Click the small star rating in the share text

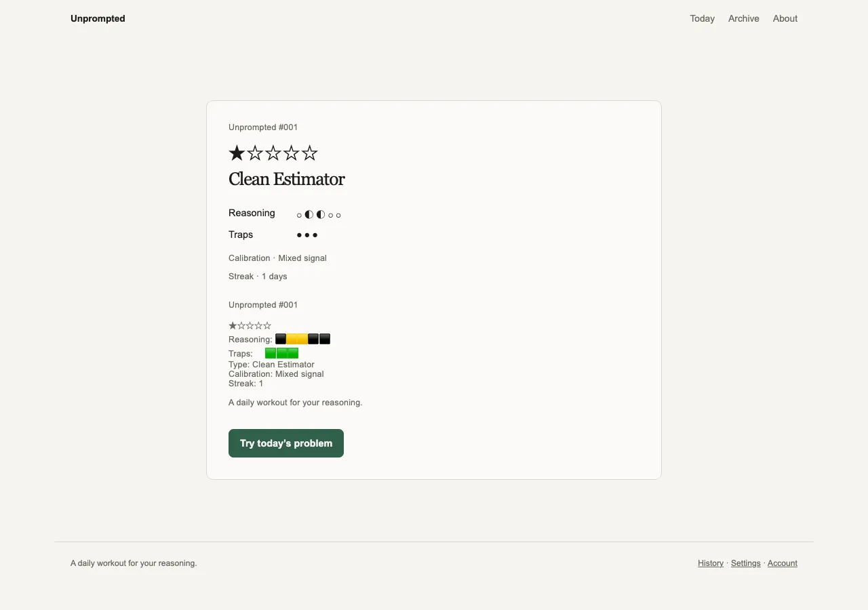pos(250,326)
